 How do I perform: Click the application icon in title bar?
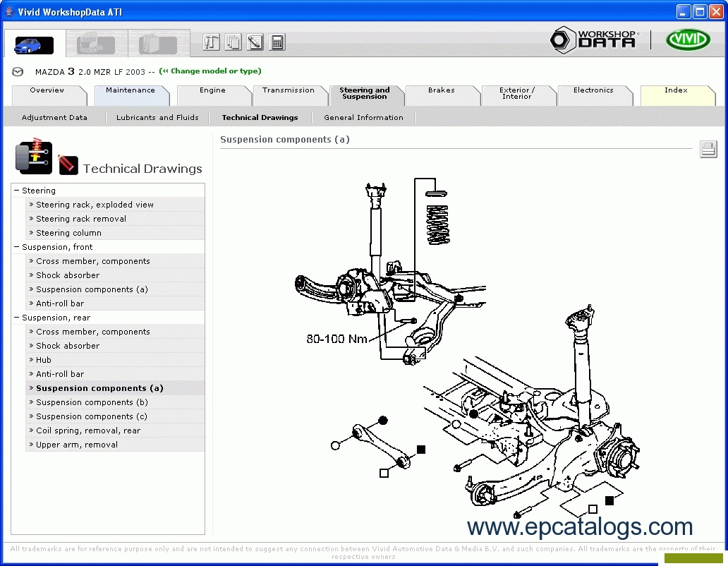tap(9, 11)
